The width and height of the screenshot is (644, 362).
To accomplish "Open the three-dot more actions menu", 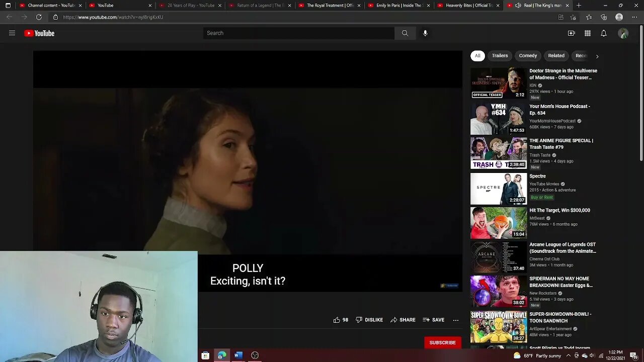I will (456, 320).
